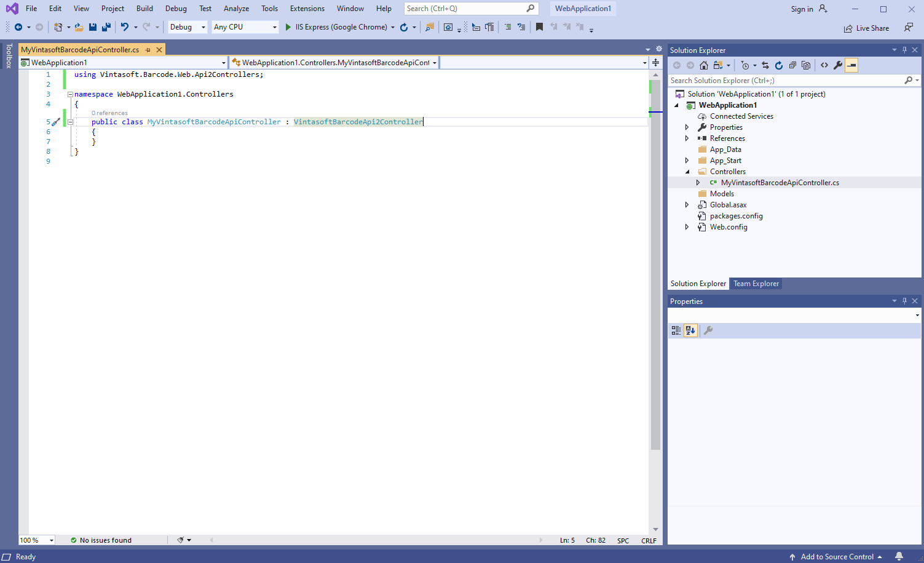This screenshot has height=563, width=924.
Task: Refresh Solution Explorer with circular arrow icon
Action: pyautogui.click(x=779, y=65)
